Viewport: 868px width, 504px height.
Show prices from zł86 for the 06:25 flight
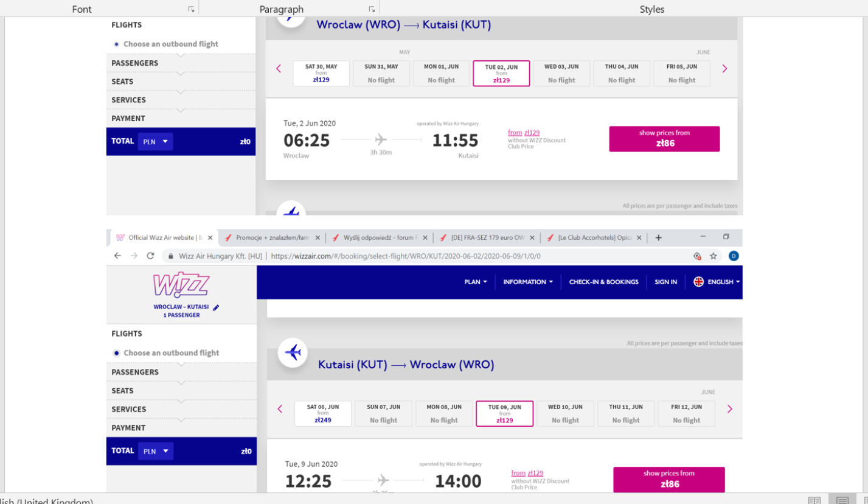[664, 139]
